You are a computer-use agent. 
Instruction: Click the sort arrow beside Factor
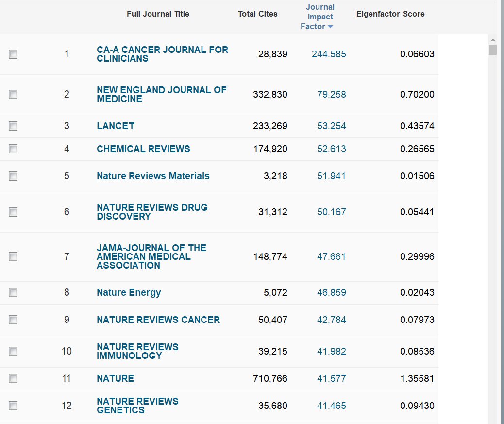click(330, 27)
